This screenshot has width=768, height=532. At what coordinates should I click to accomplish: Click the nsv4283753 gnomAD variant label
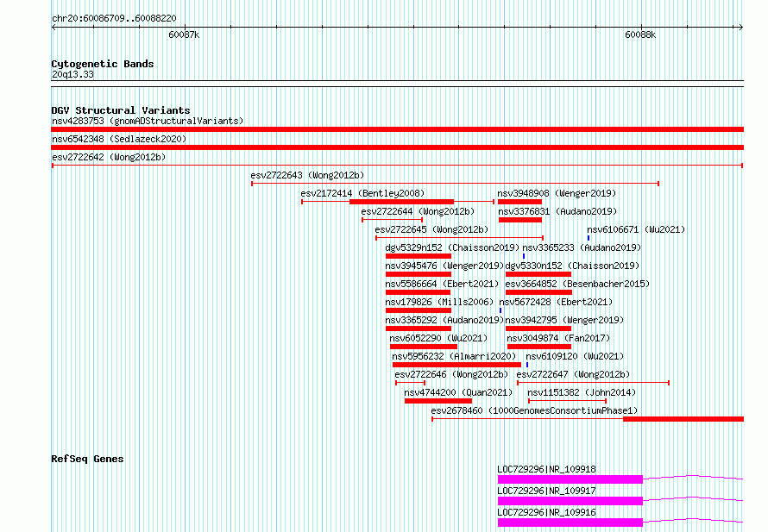click(x=148, y=121)
